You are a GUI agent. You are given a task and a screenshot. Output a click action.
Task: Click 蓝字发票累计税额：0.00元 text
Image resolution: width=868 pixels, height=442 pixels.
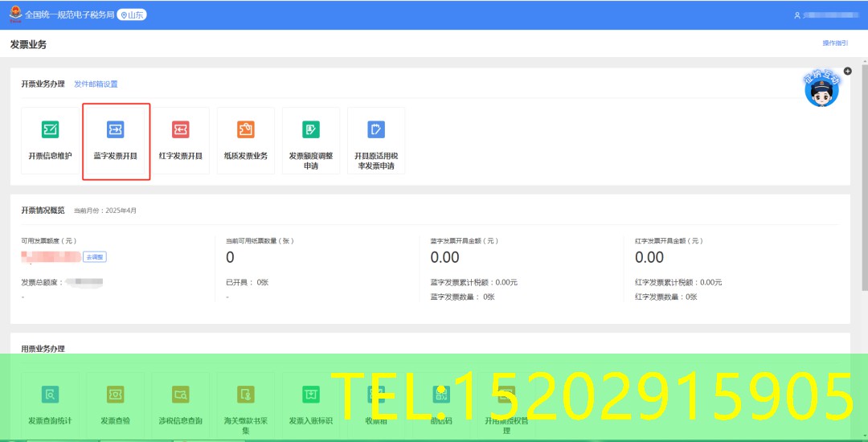474,282
